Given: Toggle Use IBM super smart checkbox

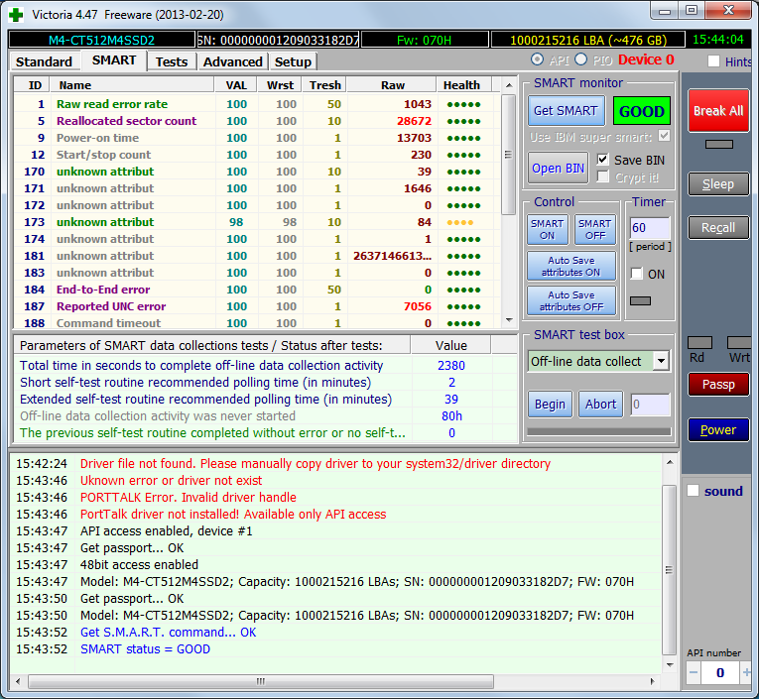Looking at the screenshot, I should pyautogui.click(x=664, y=137).
